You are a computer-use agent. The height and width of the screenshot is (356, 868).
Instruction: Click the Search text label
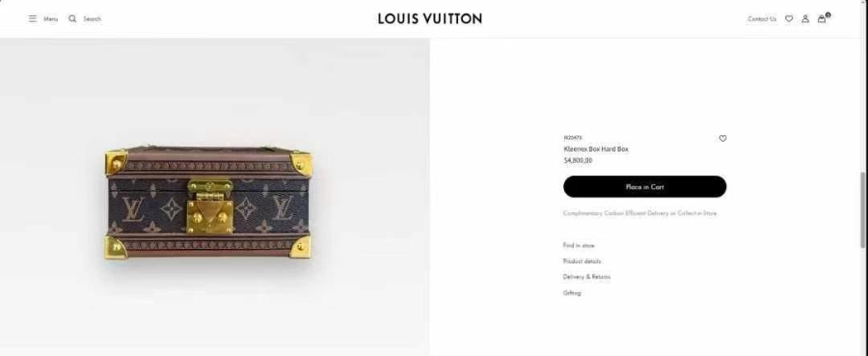coord(92,19)
